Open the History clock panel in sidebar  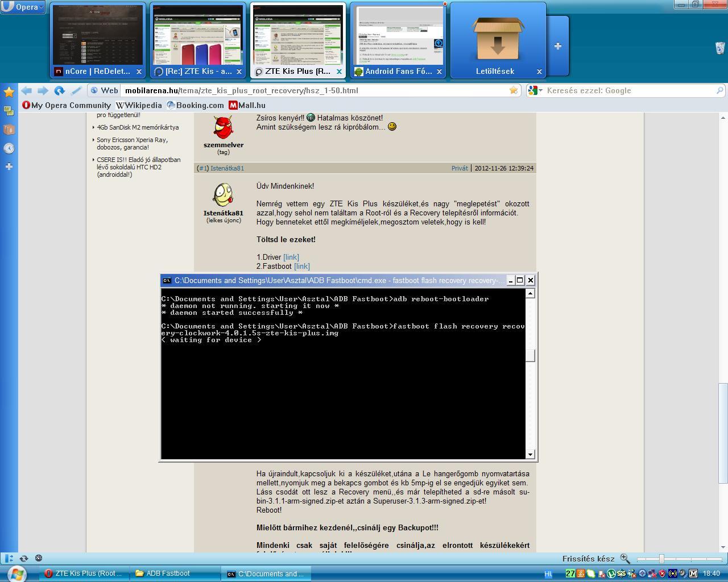click(x=9, y=148)
